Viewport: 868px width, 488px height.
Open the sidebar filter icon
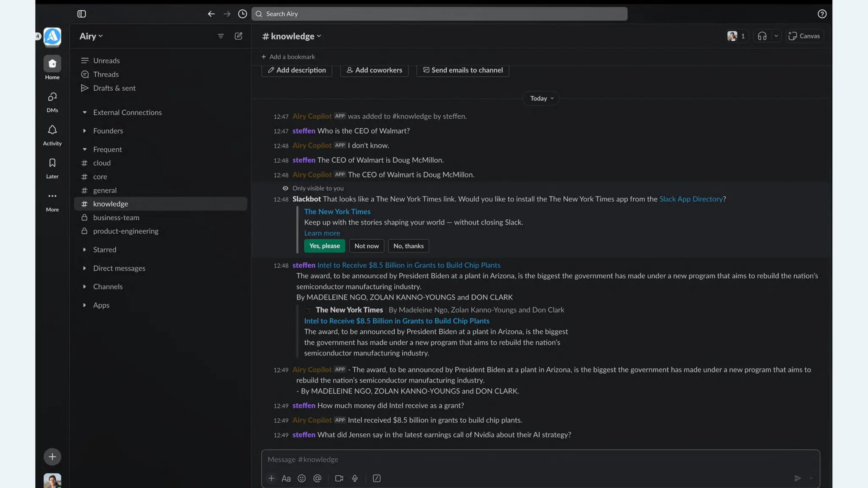pyautogui.click(x=221, y=36)
